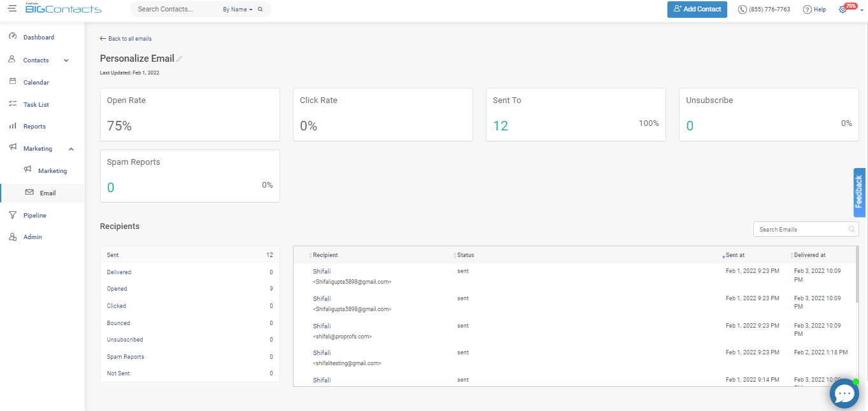Open the Feedback side tab
The image size is (868, 411).
click(860, 193)
